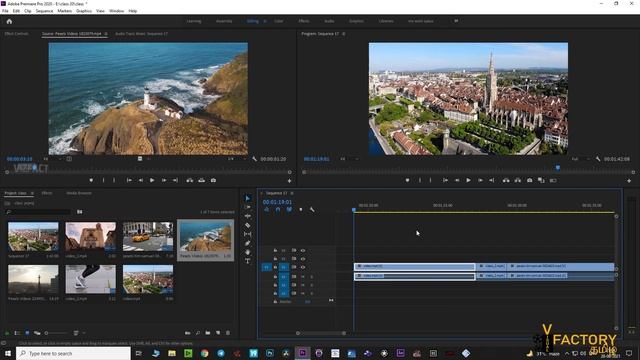This screenshot has width=640, height=360.
Task: Add marker in Source monitor
Action: 91,180
